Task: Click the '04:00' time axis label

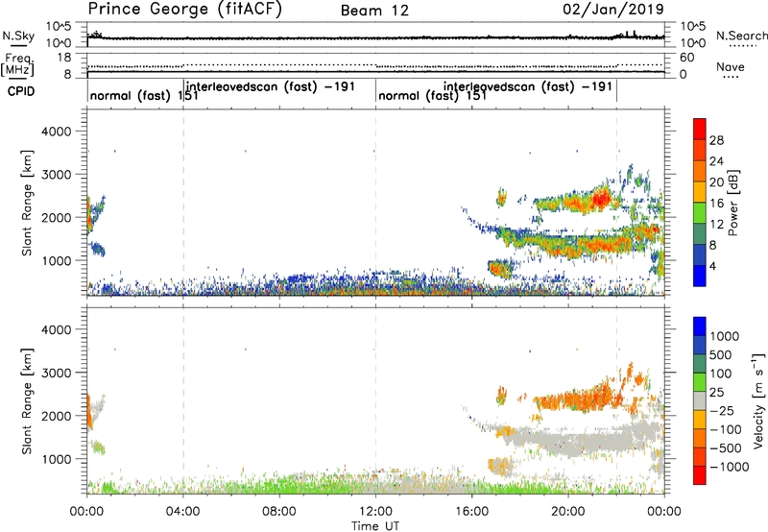Action: pos(183,512)
